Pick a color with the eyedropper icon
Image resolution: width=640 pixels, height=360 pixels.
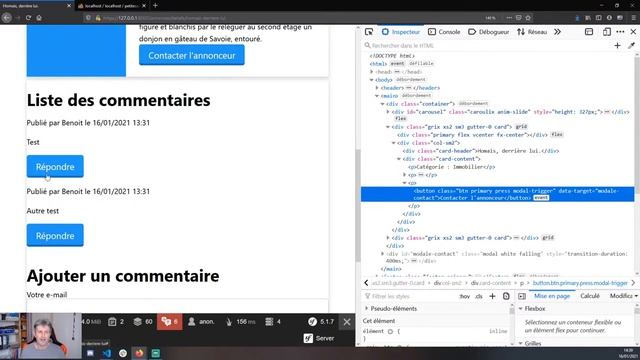tap(631, 45)
